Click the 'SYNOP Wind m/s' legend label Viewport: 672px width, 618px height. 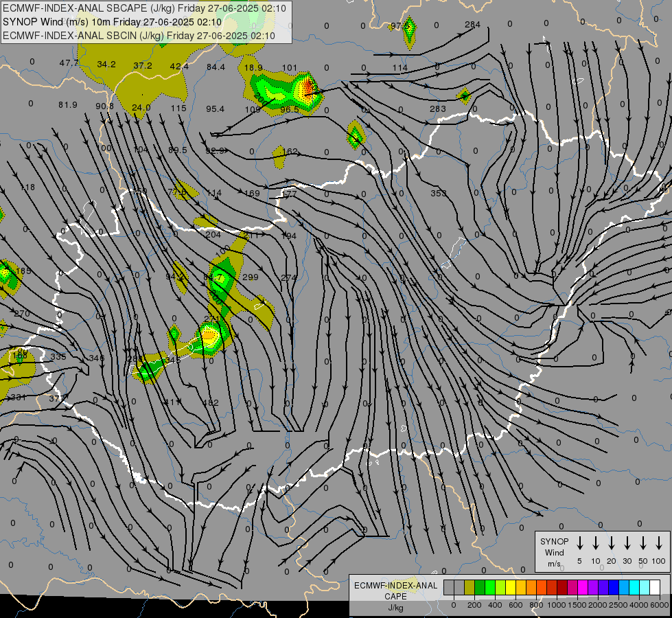tap(554, 552)
